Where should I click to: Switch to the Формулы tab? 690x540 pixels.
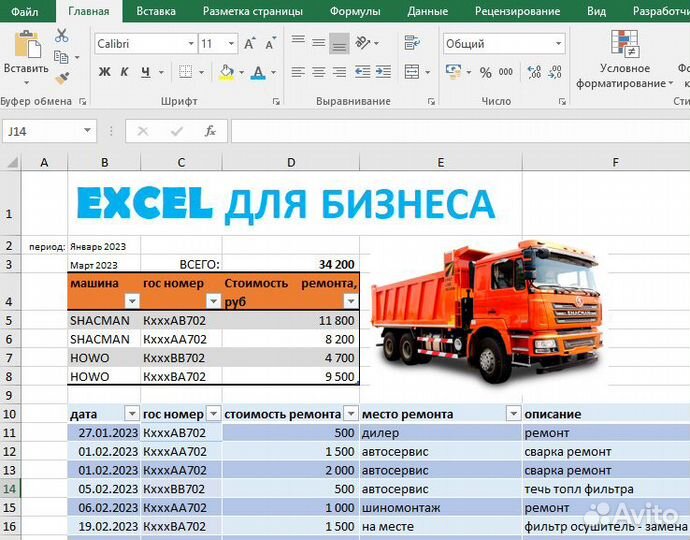tap(355, 11)
